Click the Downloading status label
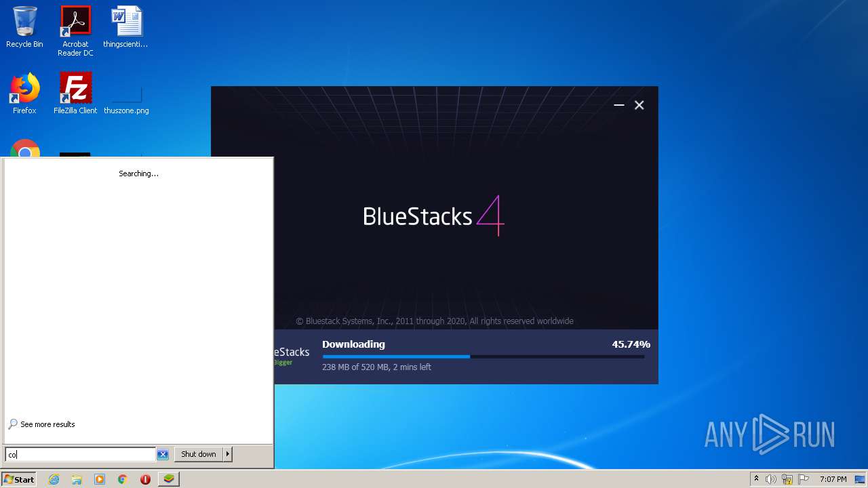 point(353,344)
